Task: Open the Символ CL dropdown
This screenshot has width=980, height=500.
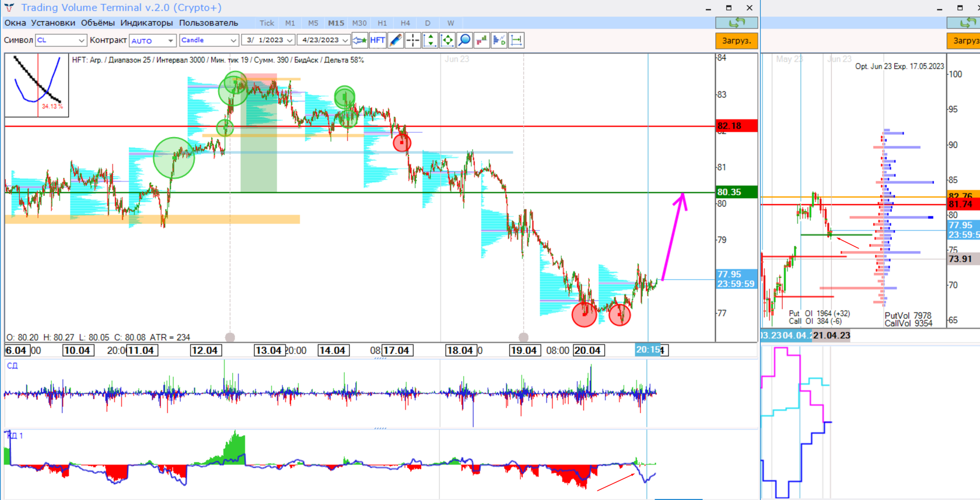Action: (x=61, y=40)
